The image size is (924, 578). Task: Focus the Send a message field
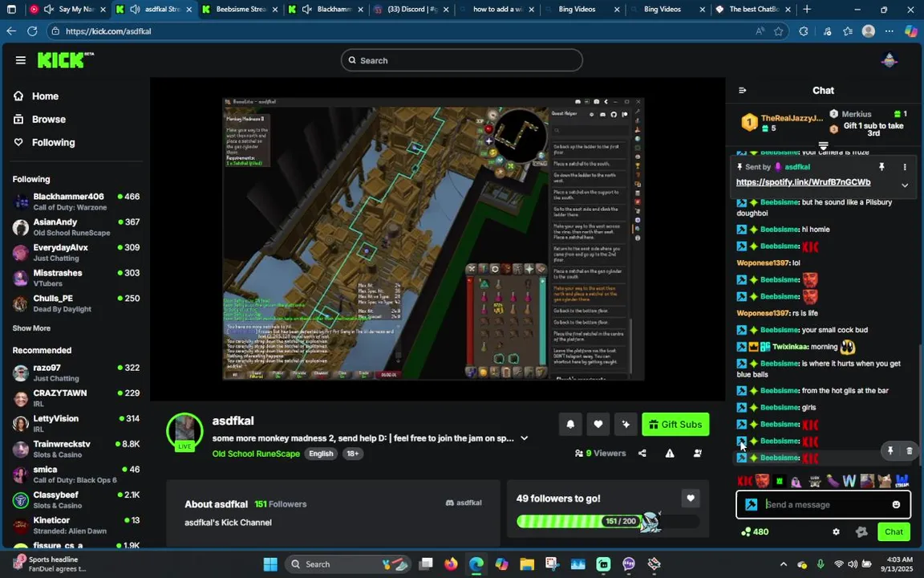[x=823, y=504]
